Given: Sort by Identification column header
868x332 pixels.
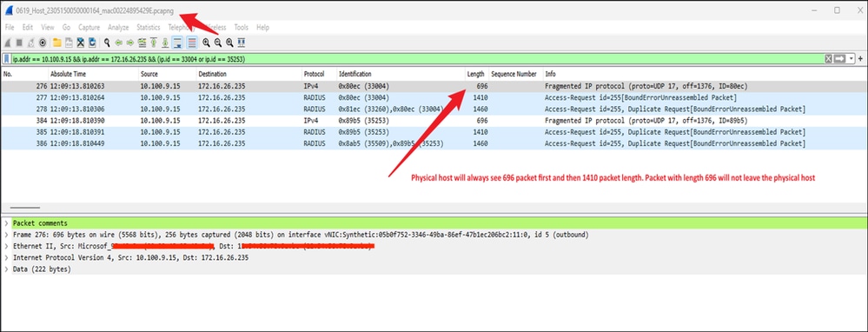Looking at the screenshot, I should pos(401,74).
